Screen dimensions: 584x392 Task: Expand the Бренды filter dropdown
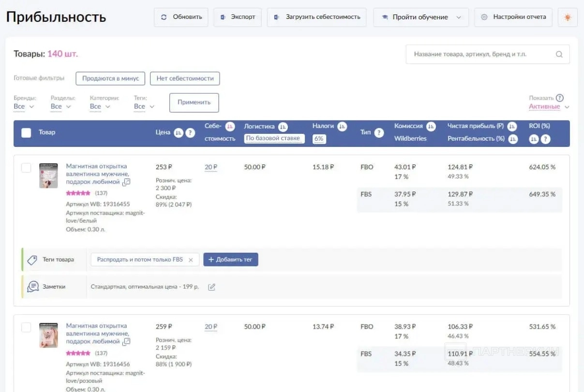24,106
